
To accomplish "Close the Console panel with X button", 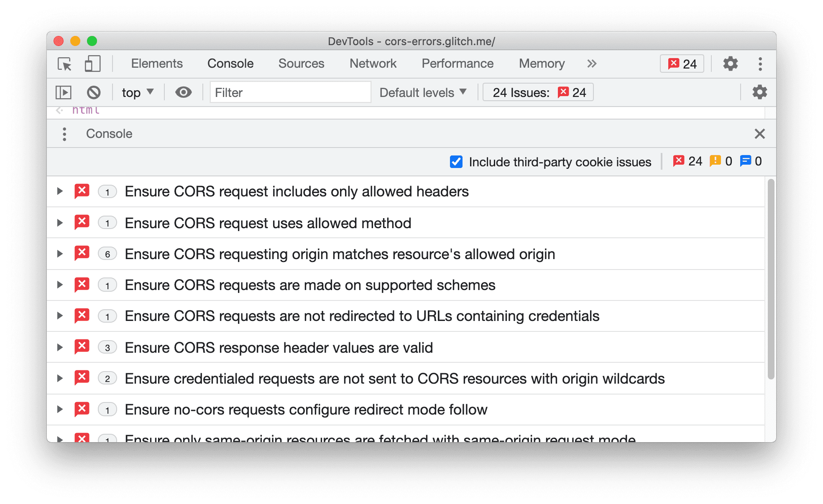I will pos(759,134).
